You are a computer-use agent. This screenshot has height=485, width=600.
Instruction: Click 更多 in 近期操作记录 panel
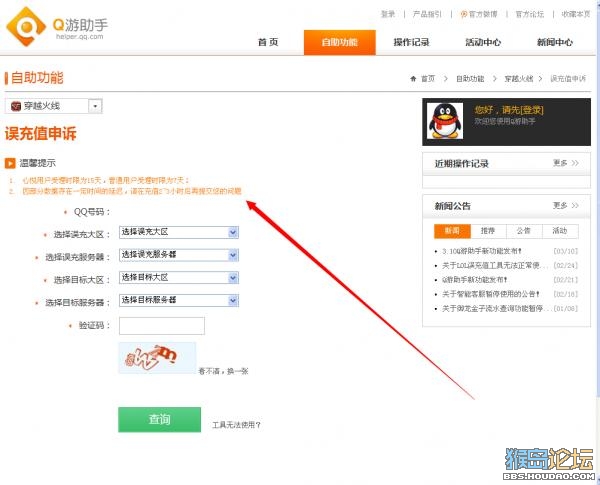pos(566,163)
